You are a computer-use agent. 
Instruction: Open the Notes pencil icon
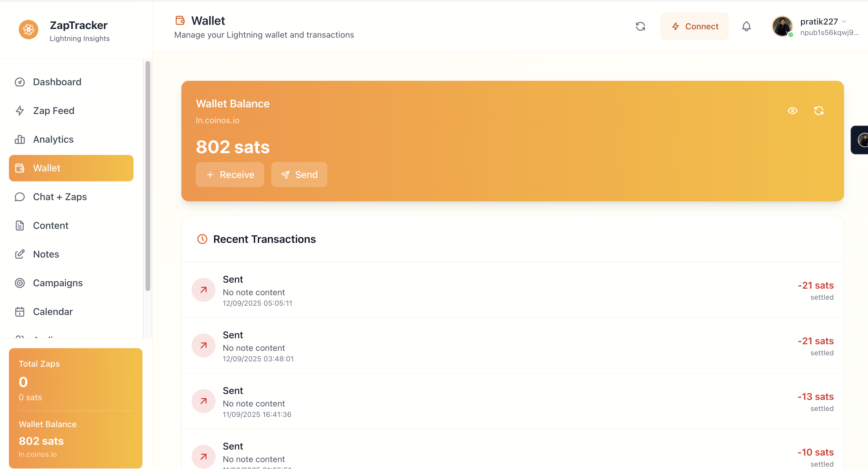(20, 254)
